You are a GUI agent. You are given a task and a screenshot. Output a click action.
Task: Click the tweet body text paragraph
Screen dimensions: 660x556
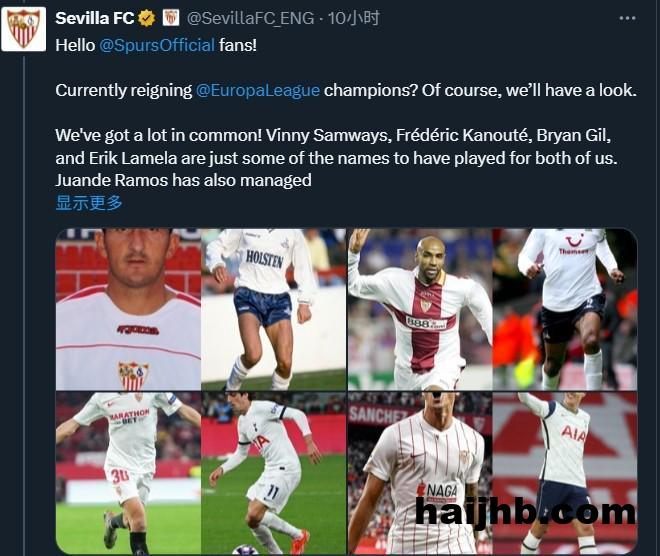click(346, 113)
